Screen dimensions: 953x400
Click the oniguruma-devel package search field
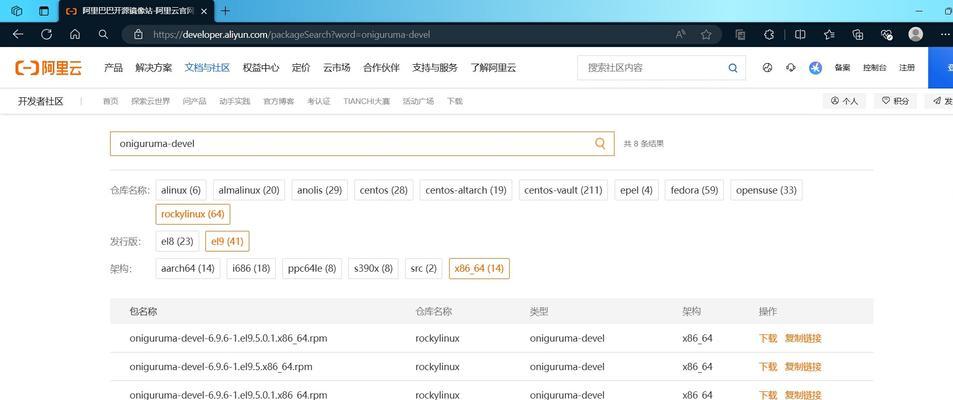(362, 143)
